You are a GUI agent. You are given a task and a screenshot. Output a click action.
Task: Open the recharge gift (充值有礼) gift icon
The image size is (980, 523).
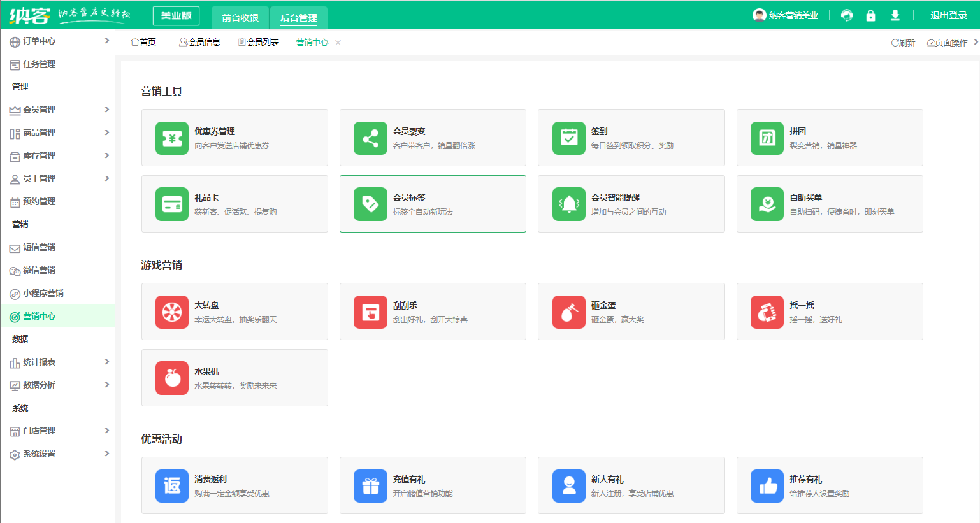(370, 486)
